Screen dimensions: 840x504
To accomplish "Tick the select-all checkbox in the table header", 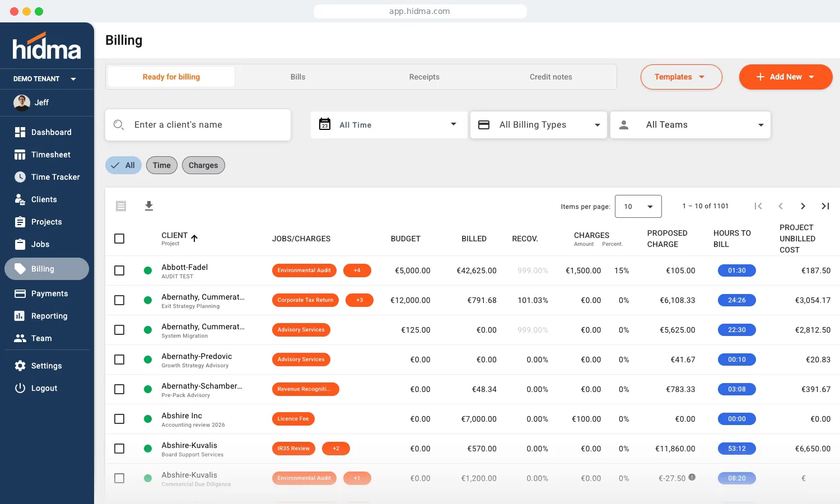I will point(119,239).
